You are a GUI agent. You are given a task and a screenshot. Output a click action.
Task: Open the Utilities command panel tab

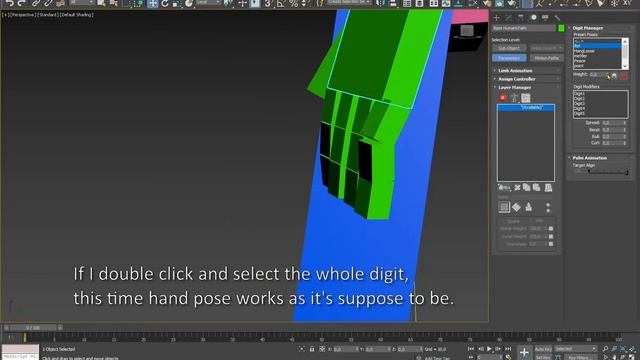[557, 18]
